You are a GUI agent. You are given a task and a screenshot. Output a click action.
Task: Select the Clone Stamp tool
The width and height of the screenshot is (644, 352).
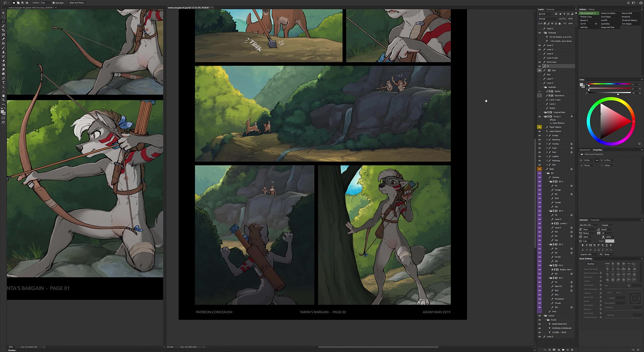3,52
